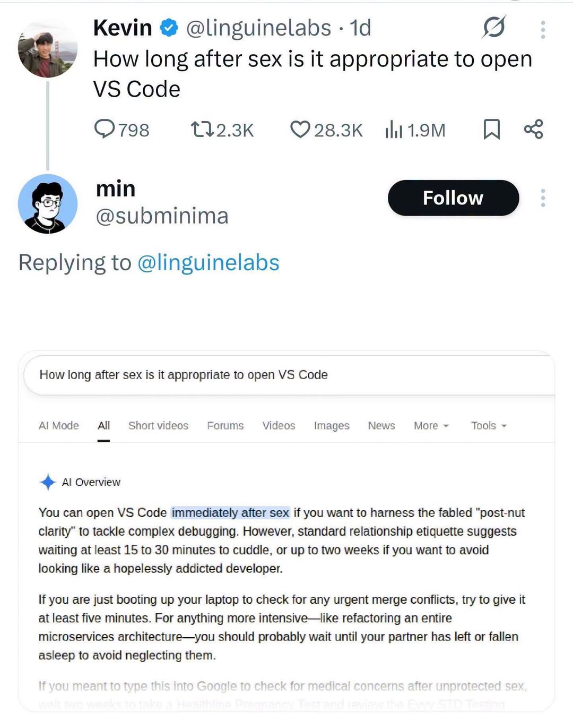Open replies via the comment bubble icon
573x728 pixels.
coord(104,129)
